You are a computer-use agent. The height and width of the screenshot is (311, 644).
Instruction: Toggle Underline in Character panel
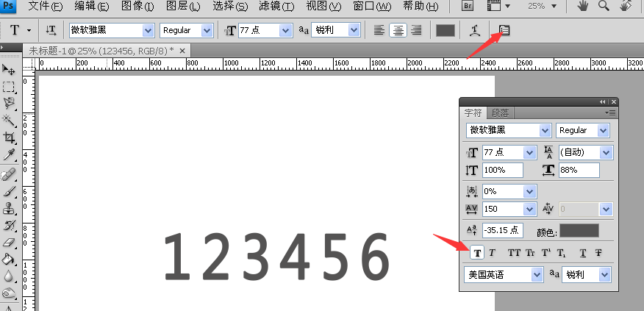[x=583, y=253]
